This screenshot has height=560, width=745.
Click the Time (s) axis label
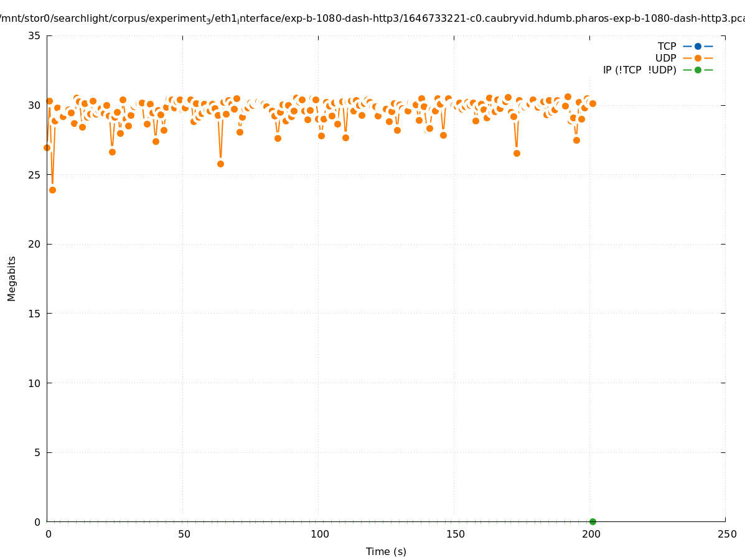pos(386,551)
